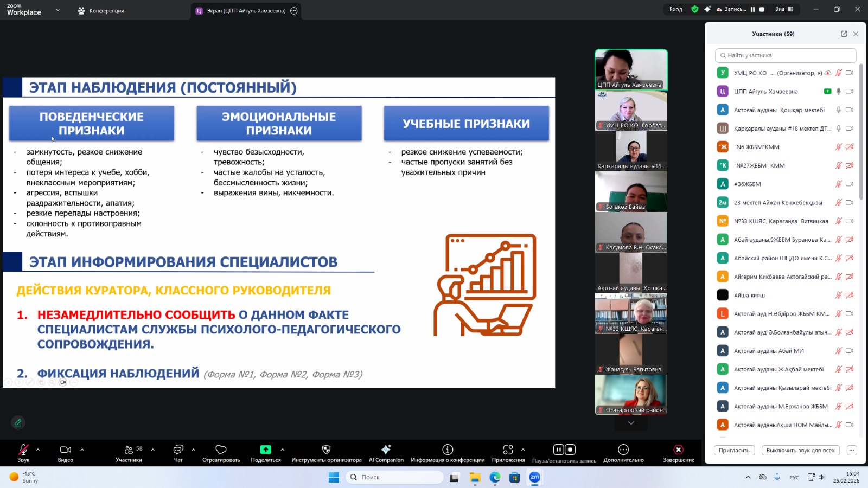Open the Chat panel icon
The image size is (868, 488).
(x=178, y=450)
